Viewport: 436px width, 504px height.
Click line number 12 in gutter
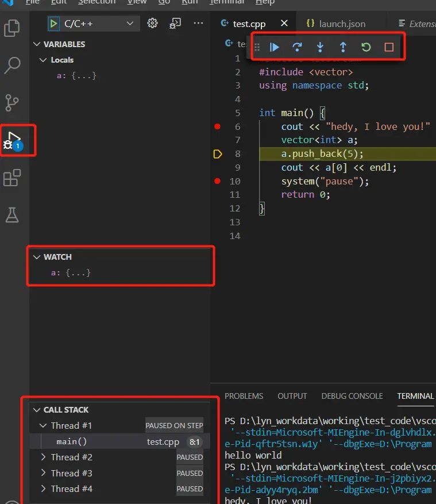235,208
